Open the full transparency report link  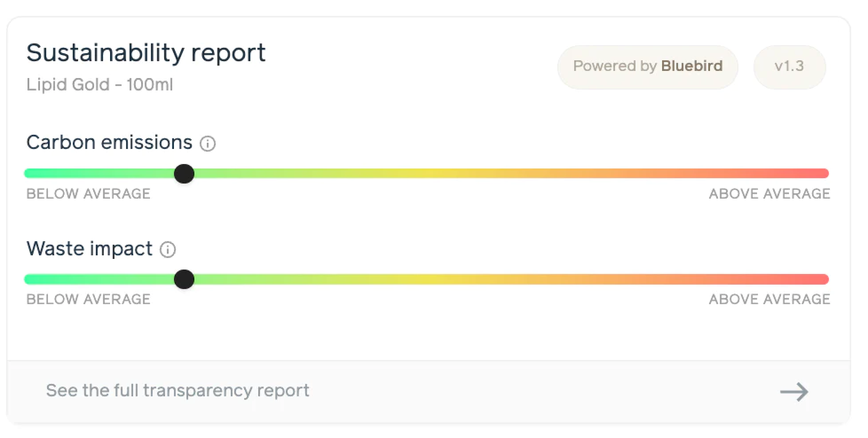click(178, 391)
